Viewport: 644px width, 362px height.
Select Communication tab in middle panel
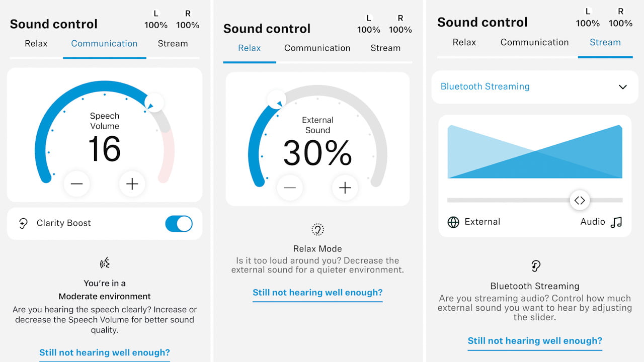click(317, 48)
